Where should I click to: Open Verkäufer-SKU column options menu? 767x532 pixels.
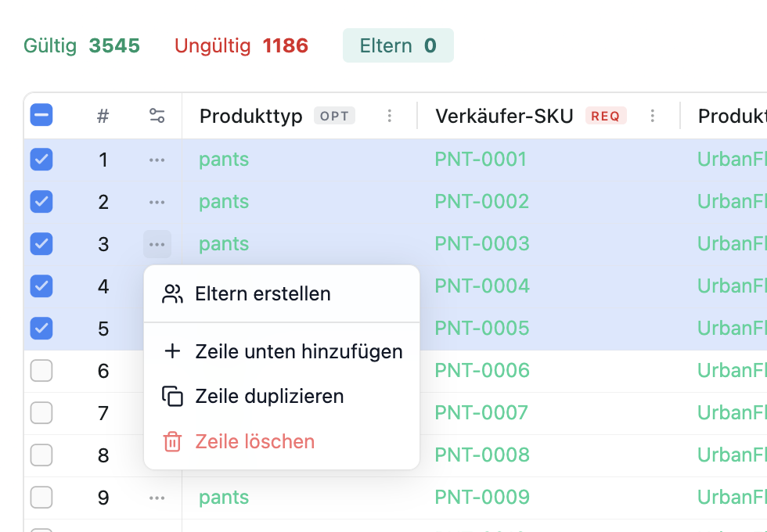(x=653, y=117)
